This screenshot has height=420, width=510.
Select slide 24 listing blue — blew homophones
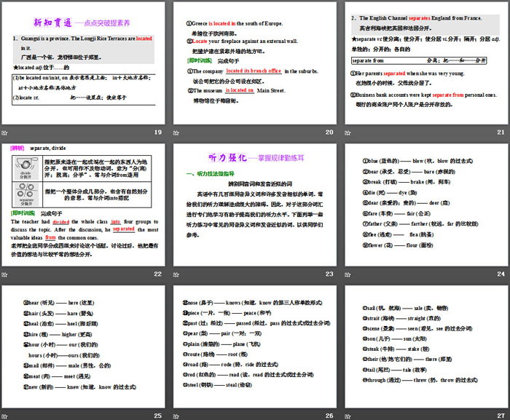[x=426, y=205]
